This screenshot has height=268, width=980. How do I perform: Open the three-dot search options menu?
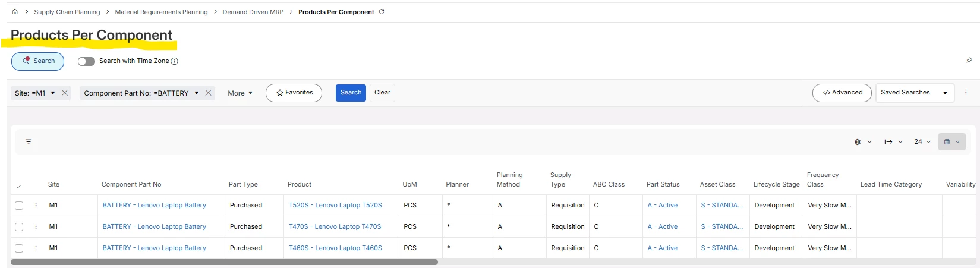966,93
